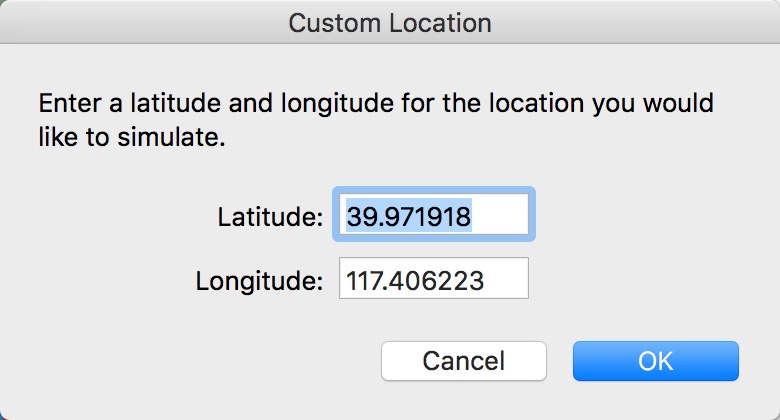Focus the Latitude input field

pos(433,216)
